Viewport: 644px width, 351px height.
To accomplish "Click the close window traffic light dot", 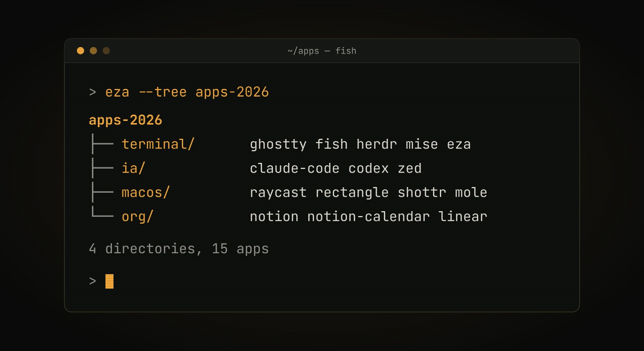I will tap(80, 51).
